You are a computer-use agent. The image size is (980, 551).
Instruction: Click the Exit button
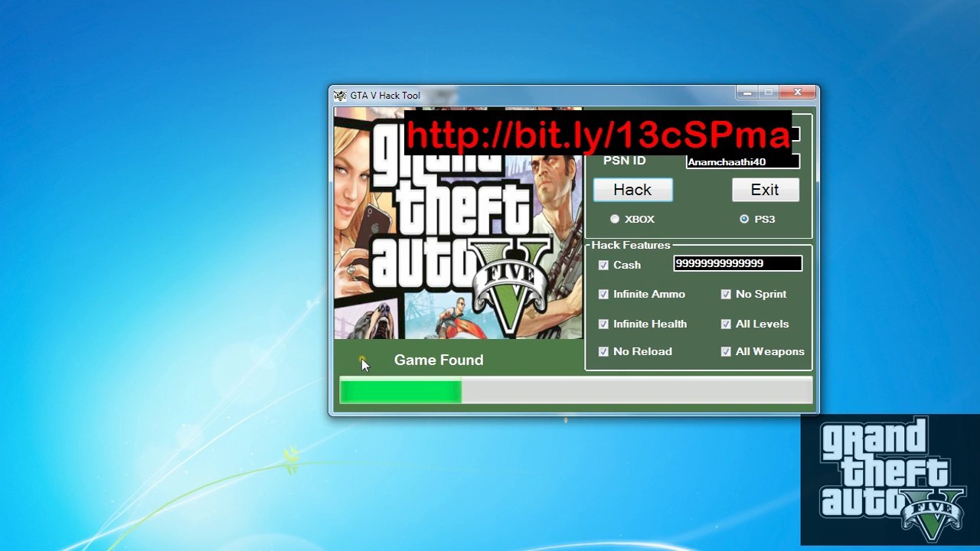[x=765, y=190]
